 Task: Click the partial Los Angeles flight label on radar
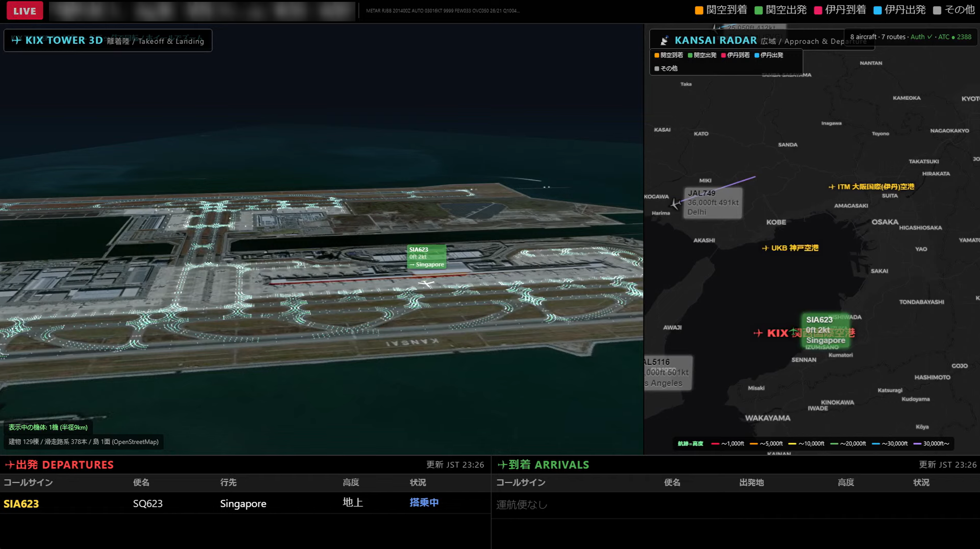point(668,373)
